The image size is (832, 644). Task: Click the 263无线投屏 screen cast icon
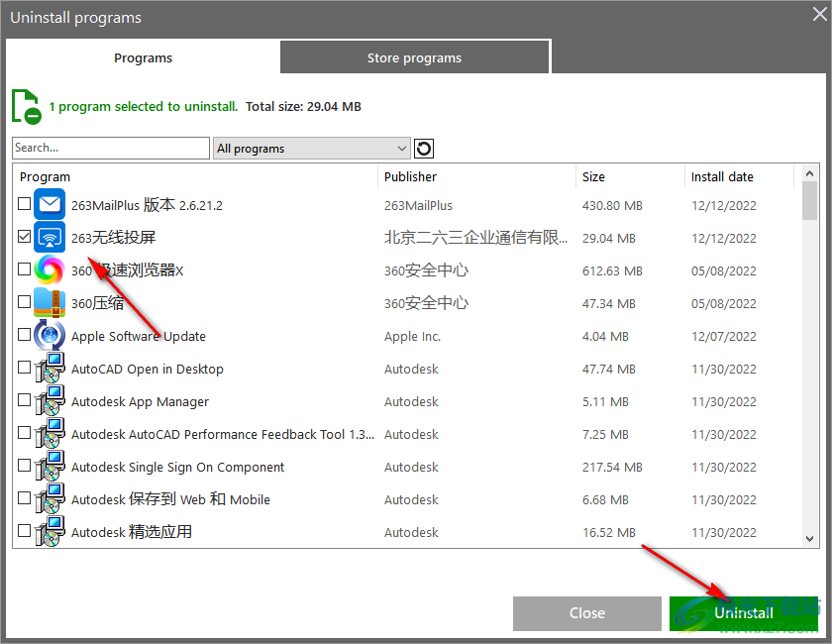[x=50, y=237]
